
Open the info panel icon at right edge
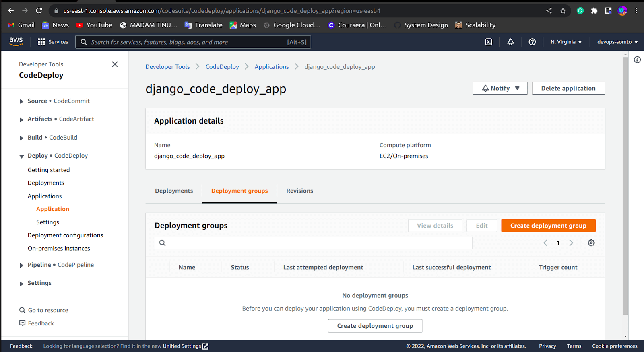[637, 60]
